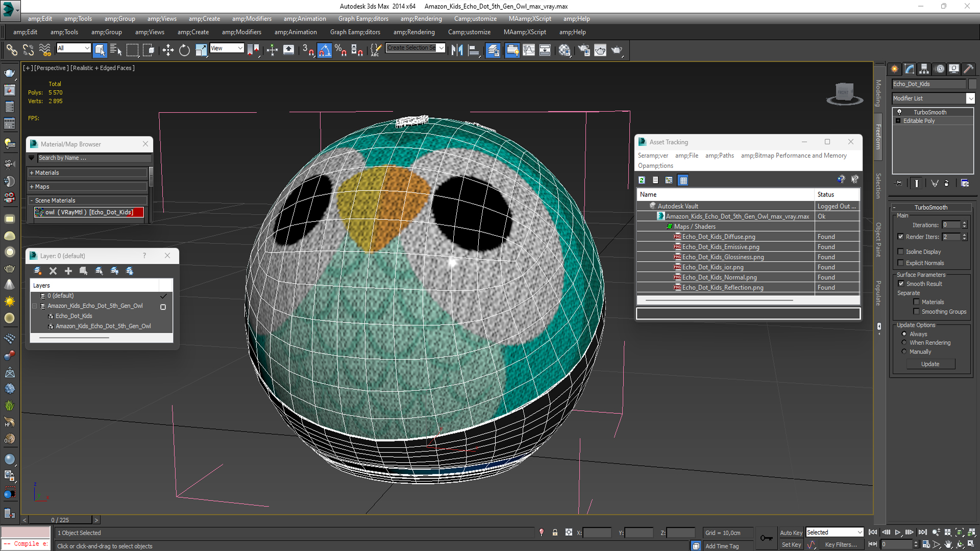Select the Scale tool
Viewport: 980px width, 551px height.
[201, 49]
